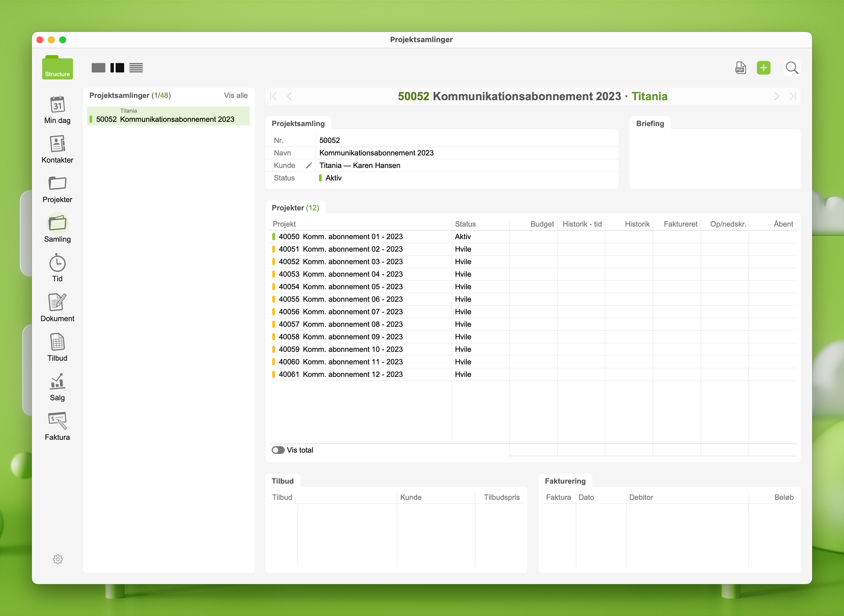Export as PDF icon
The height and width of the screenshot is (616, 844).
tap(740, 68)
